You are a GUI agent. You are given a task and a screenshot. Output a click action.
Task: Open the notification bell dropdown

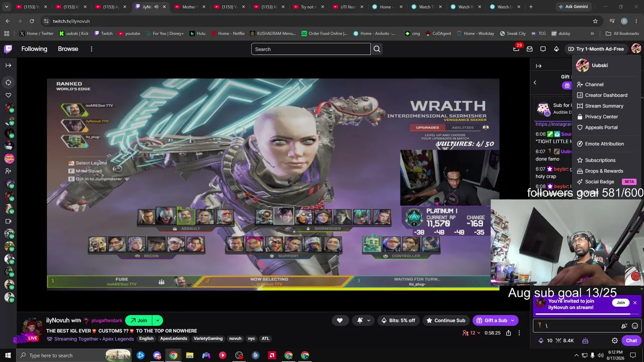pos(362,320)
